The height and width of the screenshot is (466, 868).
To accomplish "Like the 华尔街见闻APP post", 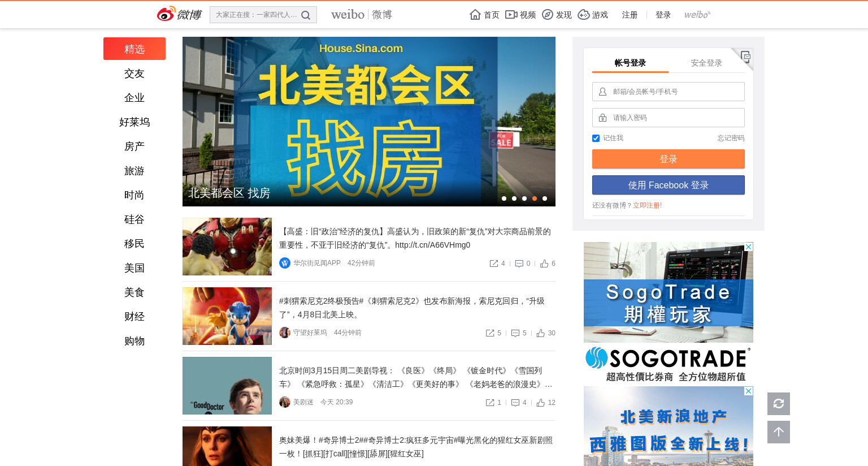I will click(544, 264).
